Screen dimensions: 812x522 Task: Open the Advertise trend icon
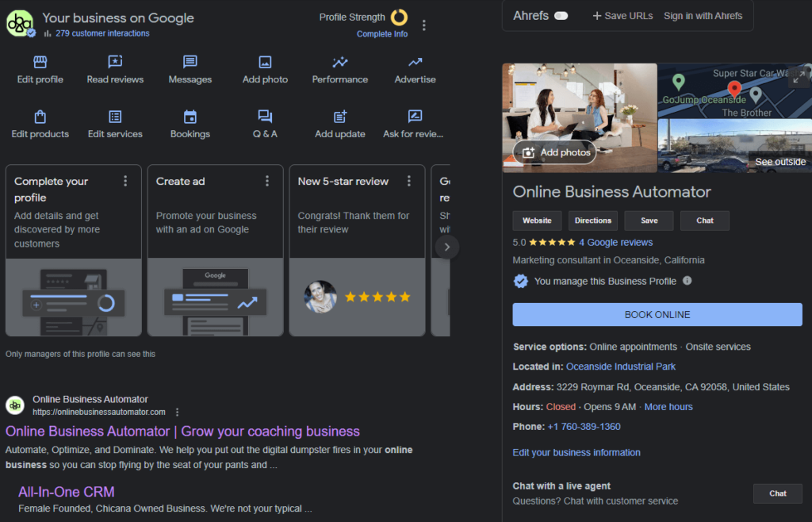coord(415,62)
